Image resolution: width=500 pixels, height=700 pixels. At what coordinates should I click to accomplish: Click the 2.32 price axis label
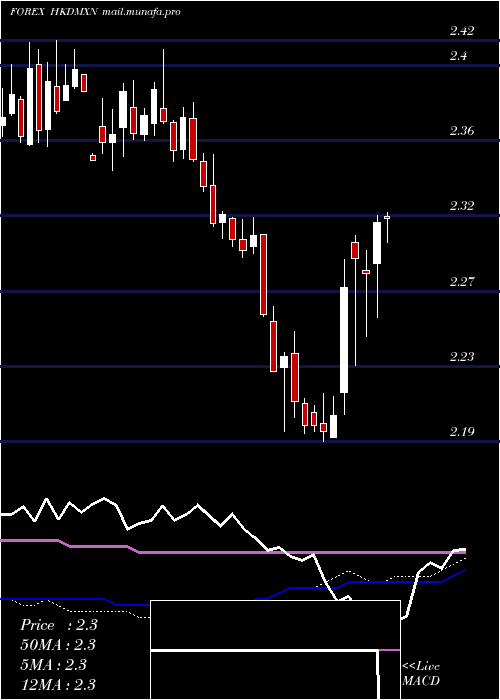click(x=462, y=206)
